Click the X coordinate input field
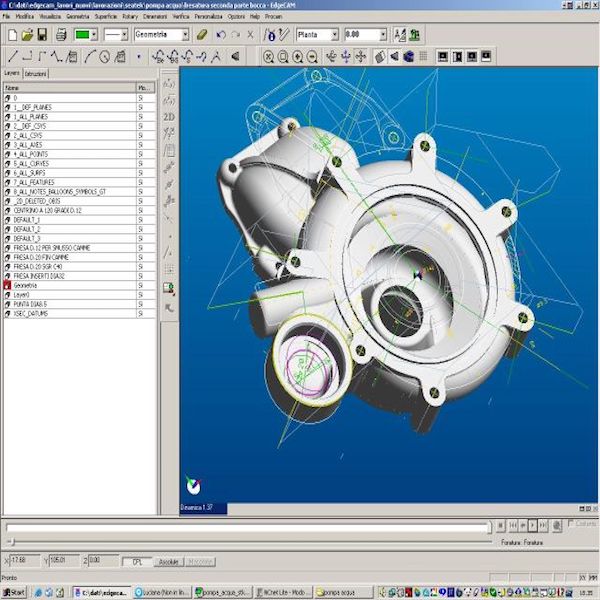The width and height of the screenshot is (600, 600). (28, 561)
